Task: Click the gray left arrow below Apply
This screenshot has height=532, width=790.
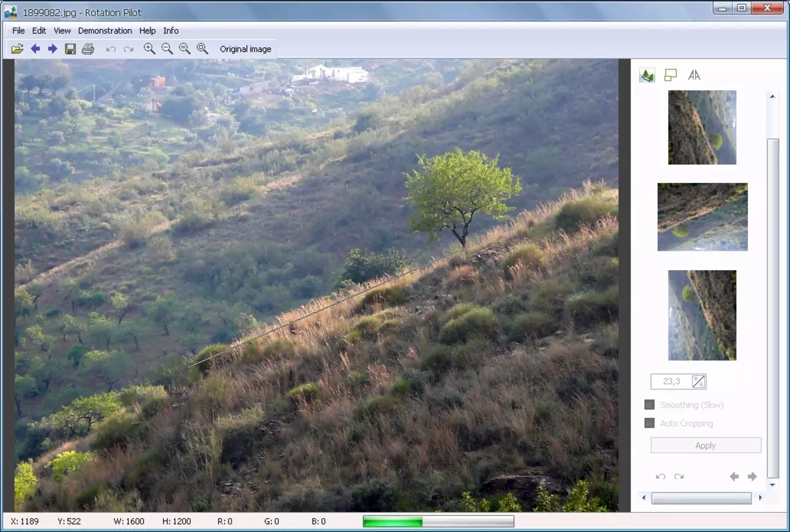Action: tap(734, 477)
